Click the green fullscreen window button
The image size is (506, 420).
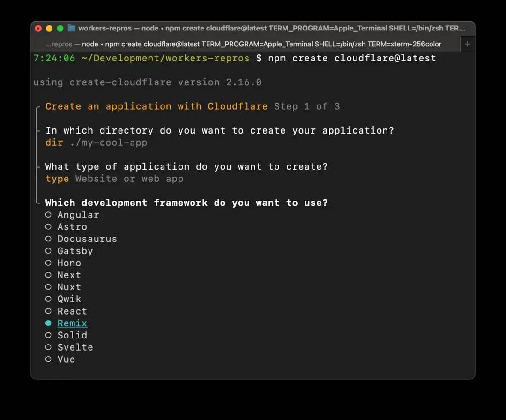tap(60, 29)
